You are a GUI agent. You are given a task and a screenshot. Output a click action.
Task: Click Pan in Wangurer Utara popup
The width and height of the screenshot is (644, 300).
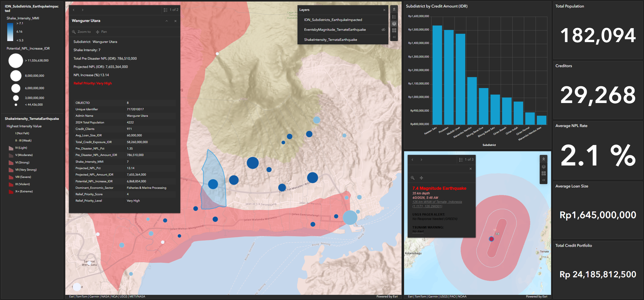click(101, 32)
